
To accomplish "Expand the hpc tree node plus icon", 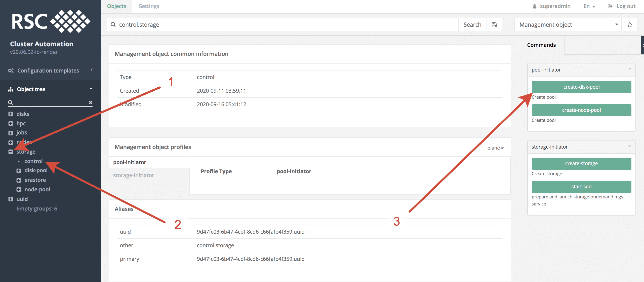I will pyautogui.click(x=11, y=124).
